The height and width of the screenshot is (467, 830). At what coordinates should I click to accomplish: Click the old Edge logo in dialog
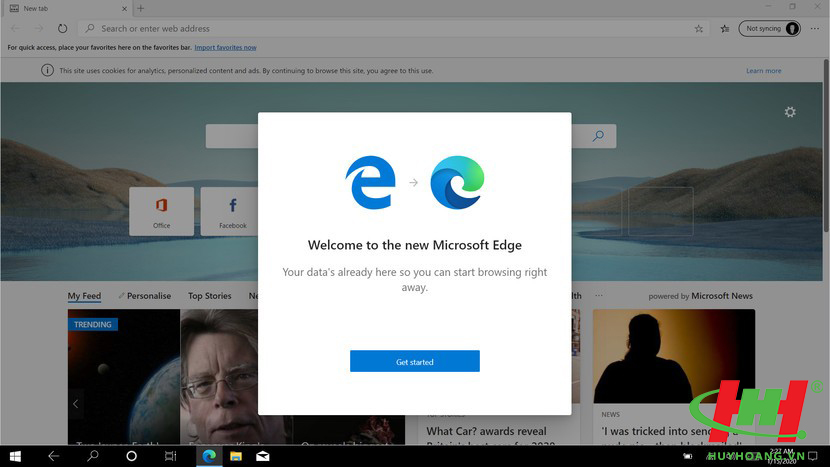pyautogui.click(x=371, y=182)
